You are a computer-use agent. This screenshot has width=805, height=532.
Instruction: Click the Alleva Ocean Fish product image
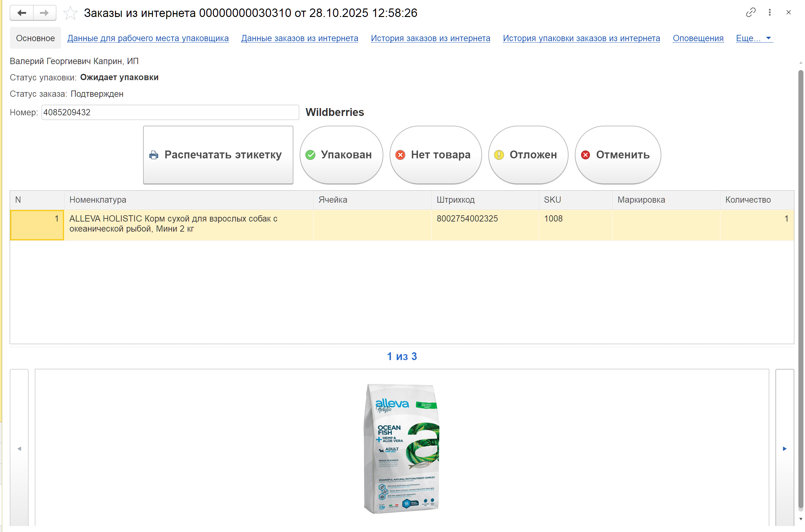(401, 449)
